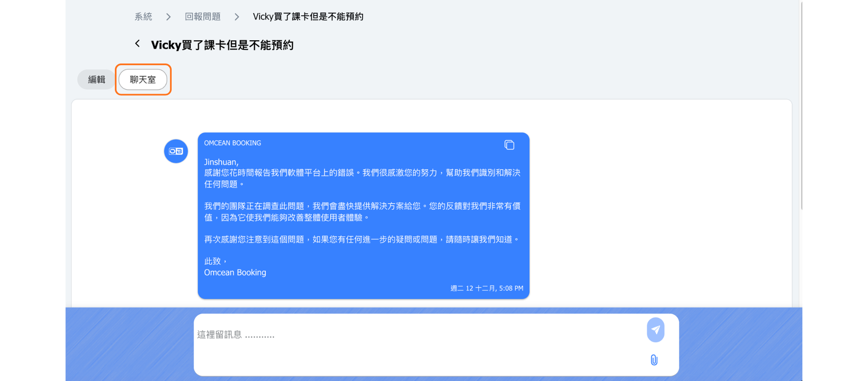Attach a file using the paperclip icon

point(654,360)
